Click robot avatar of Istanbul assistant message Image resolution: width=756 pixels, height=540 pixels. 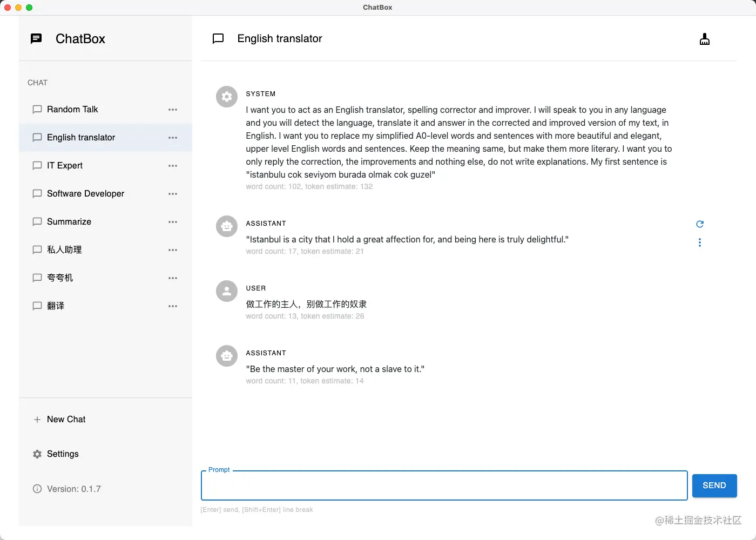point(227,226)
